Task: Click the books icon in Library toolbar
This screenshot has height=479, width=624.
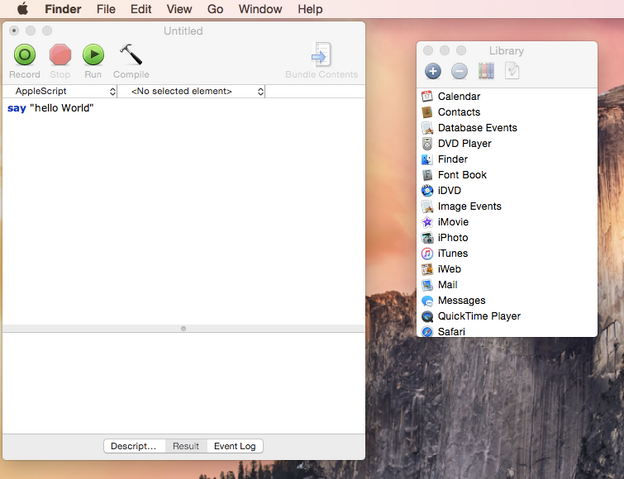Action: pos(486,71)
